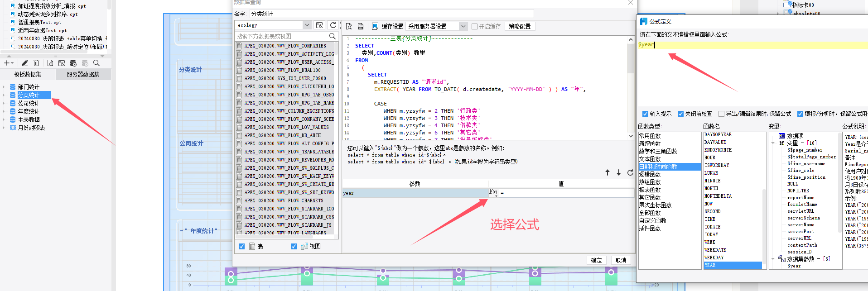This screenshot has height=291, width=868.
Task: Enable the 开启缓存 checkbox
Action: pos(474,26)
